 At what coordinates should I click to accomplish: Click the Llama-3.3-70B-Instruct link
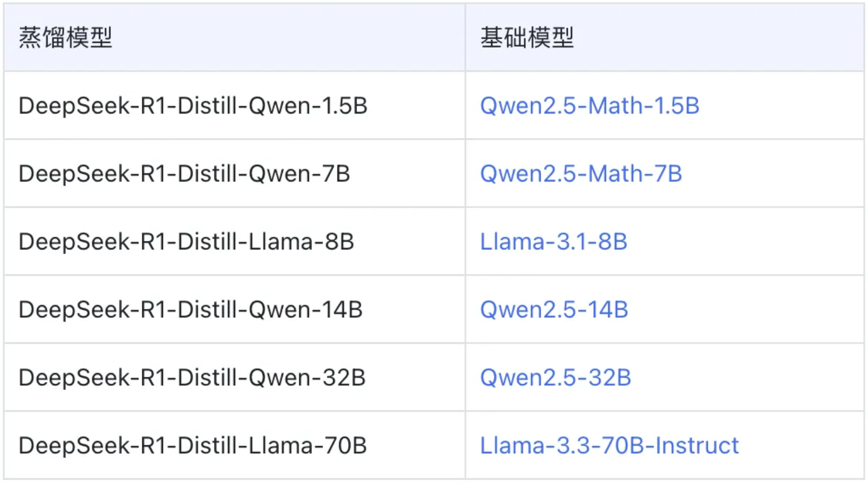coord(609,445)
